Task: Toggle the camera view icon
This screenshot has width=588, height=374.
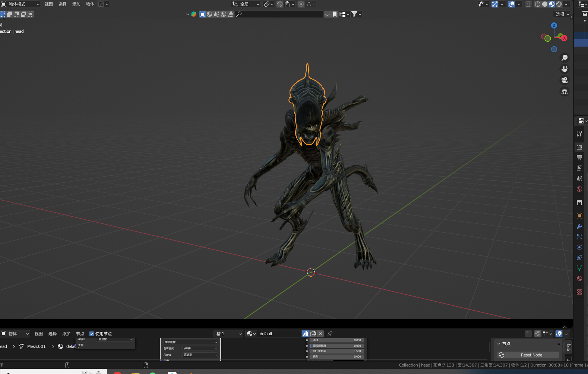Action: pyautogui.click(x=565, y=80)
